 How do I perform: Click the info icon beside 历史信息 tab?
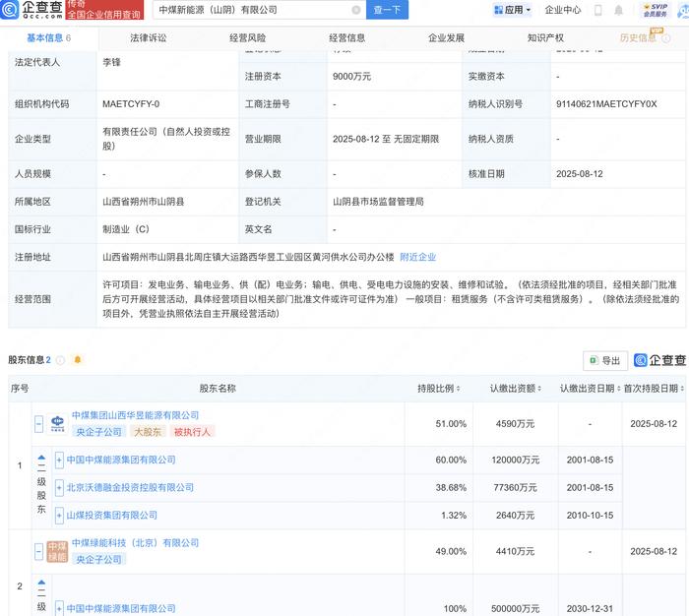(x=666, y=38)
